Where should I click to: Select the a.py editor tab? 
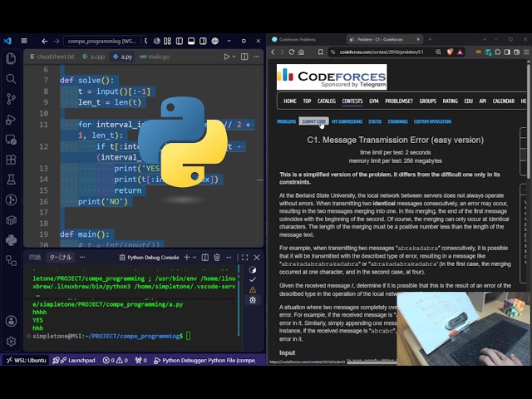(x=122, y=57)
